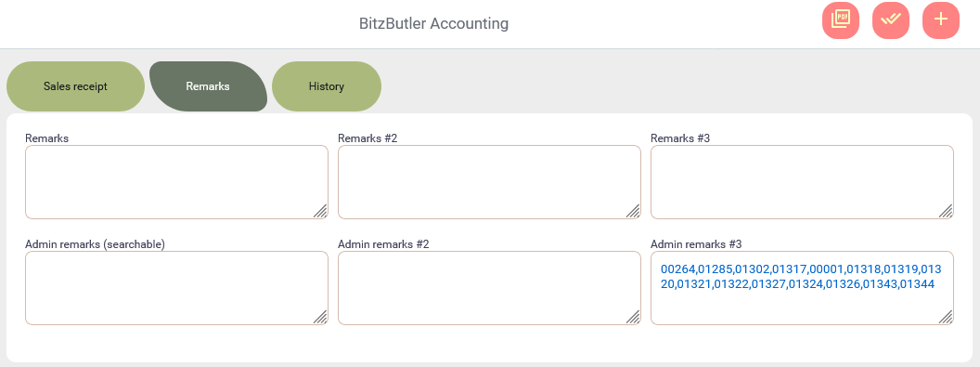
Task: Click into the Remarks #2 field
Action: [x=489, y=182]
